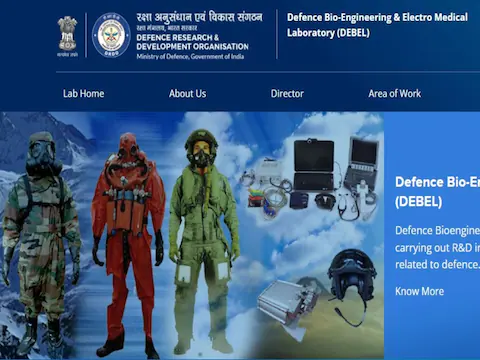Open the Area of Work menu

pos(395,94)
